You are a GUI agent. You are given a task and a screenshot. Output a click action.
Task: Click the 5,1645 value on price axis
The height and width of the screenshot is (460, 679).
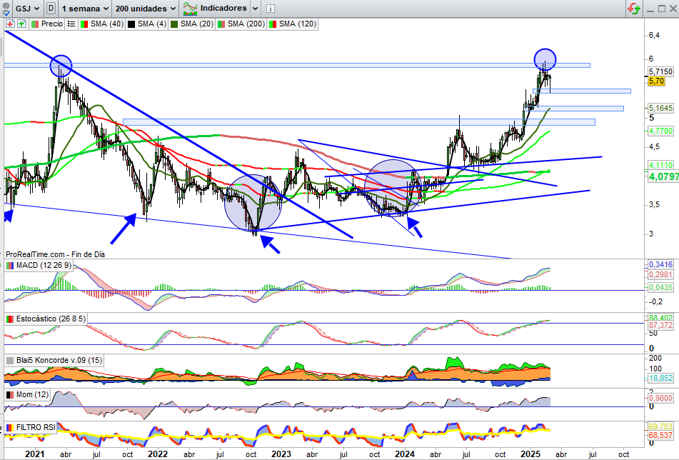click(x=661, y=107)
